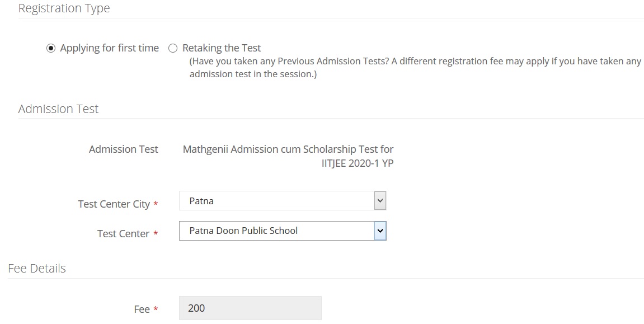Click the "Registration Type" section heading
The image size is (644, 324).
pyautogui.click(x=64, y=8)
